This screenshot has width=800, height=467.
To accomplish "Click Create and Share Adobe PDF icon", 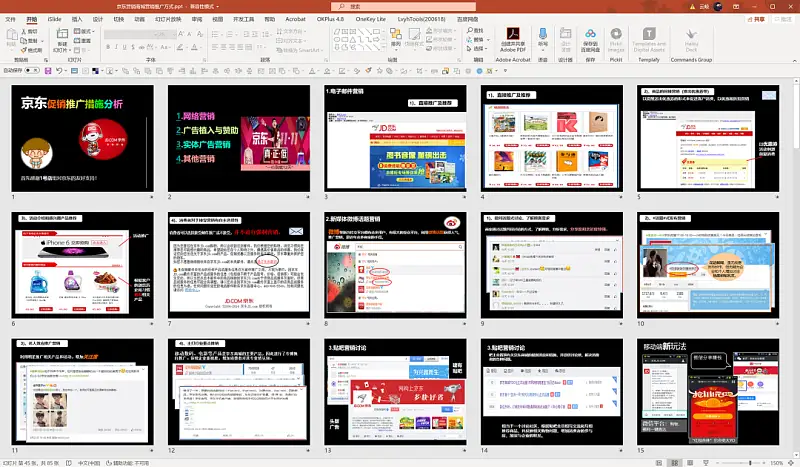I will point(513,35).
